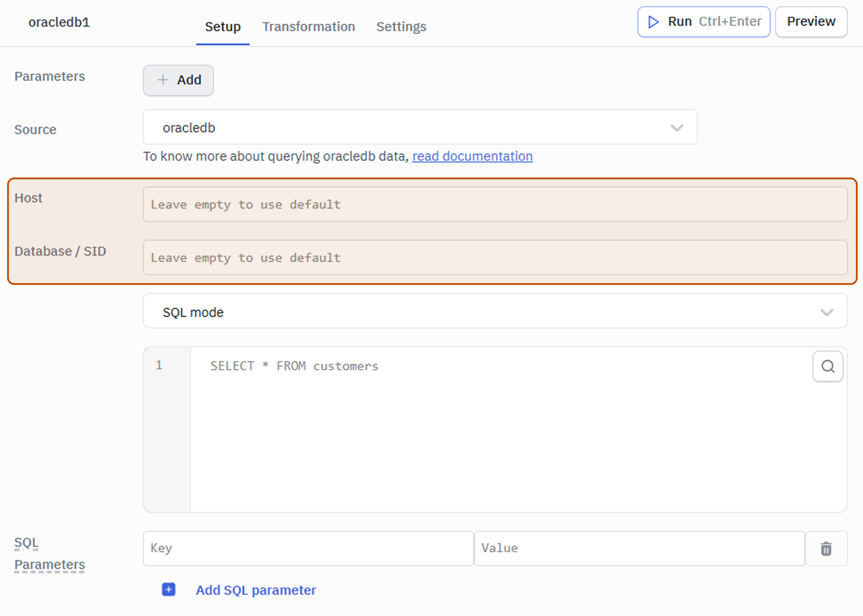Click the SQL mode dropdown chevron
Viewport: 863px width, 616px height.
point(827,313)
